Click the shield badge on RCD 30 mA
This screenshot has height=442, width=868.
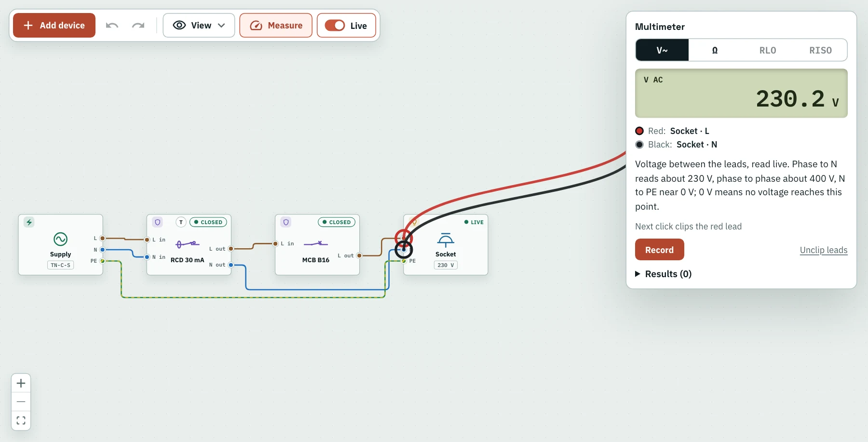tap(157, 222)
